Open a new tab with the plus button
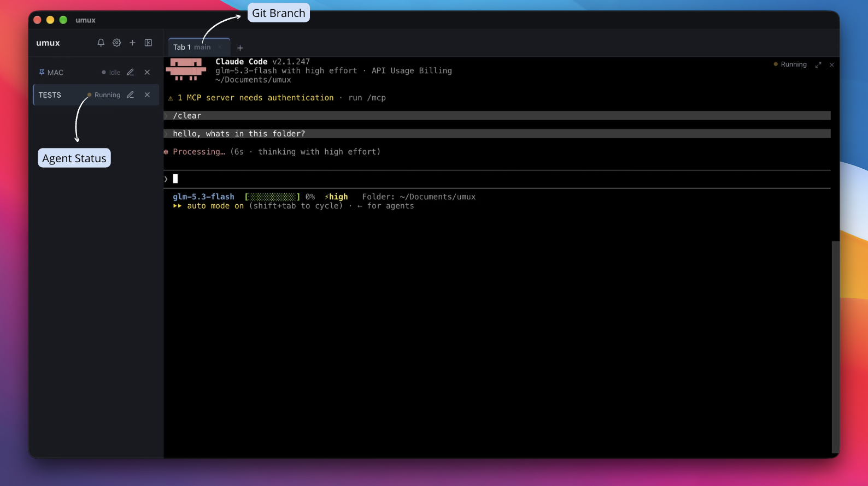This screenshot has width=868, height=486. pos(240,48)
